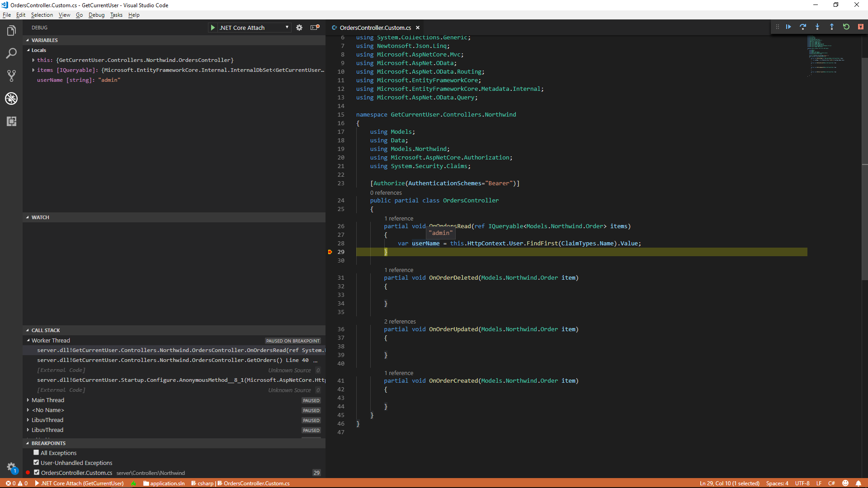The width and height of the screenshot is (868, 488).
Task: Open the View menu
Action: pyautogui.click(x=65, y=15)
